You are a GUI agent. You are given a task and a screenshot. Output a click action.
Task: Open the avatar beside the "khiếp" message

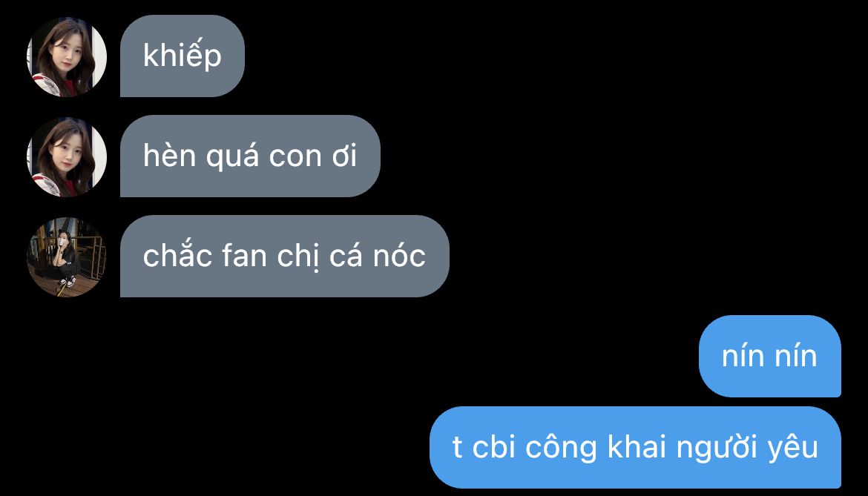67,57
